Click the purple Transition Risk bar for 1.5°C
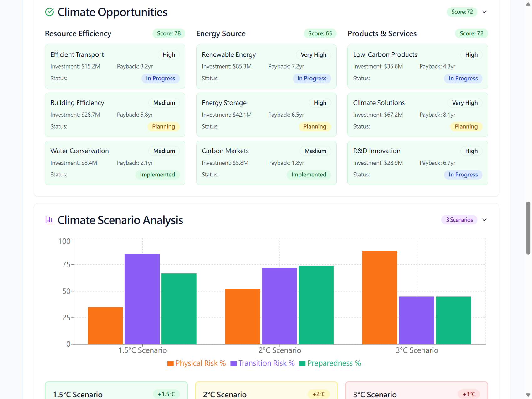This screenshot has height=399, width=532. tap(142, 299)
